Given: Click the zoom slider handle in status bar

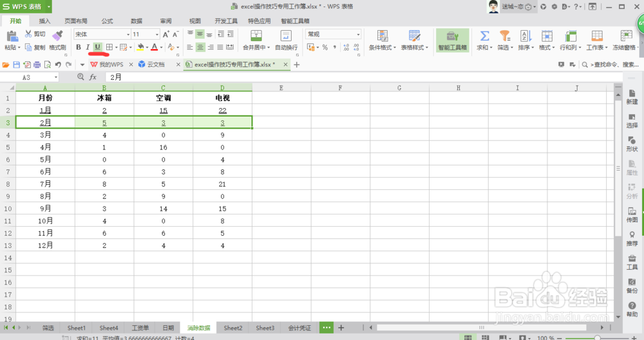Looking at the screenshot, I should tap(597, 337).
